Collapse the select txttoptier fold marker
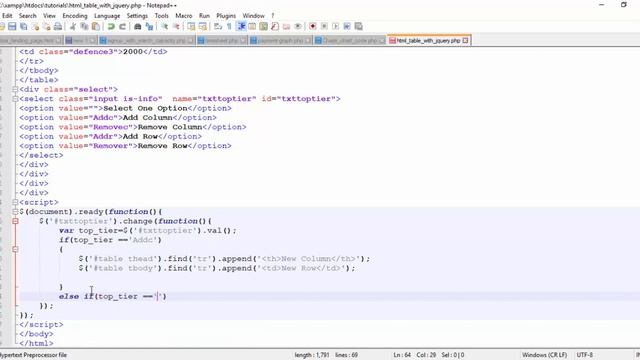640x360 pixels. coord(15,98)
